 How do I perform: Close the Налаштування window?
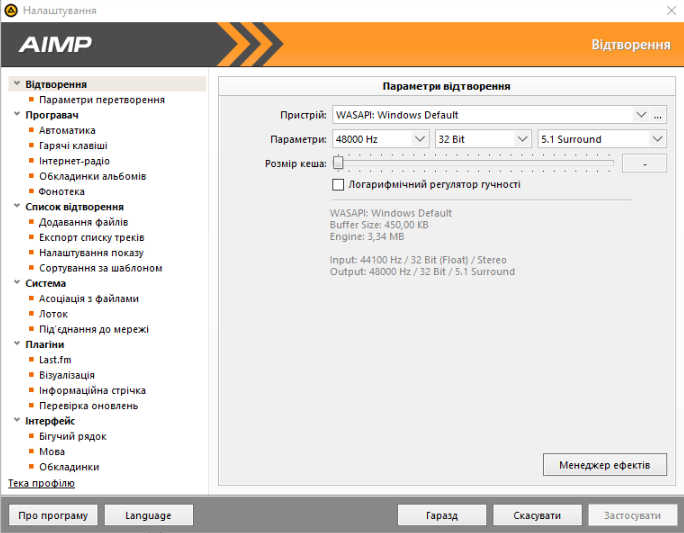(671, 10)
